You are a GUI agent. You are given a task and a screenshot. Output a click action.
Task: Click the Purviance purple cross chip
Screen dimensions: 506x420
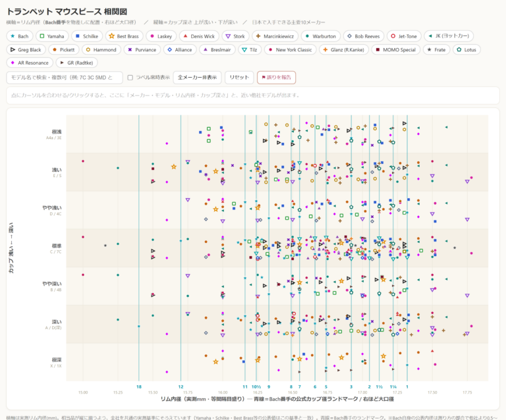[x=142, y=49]
